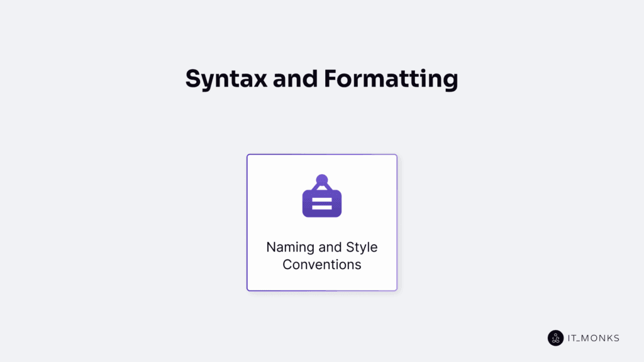
Task: Click the tag symbol inside the white card
Action: tap(321, 195)
